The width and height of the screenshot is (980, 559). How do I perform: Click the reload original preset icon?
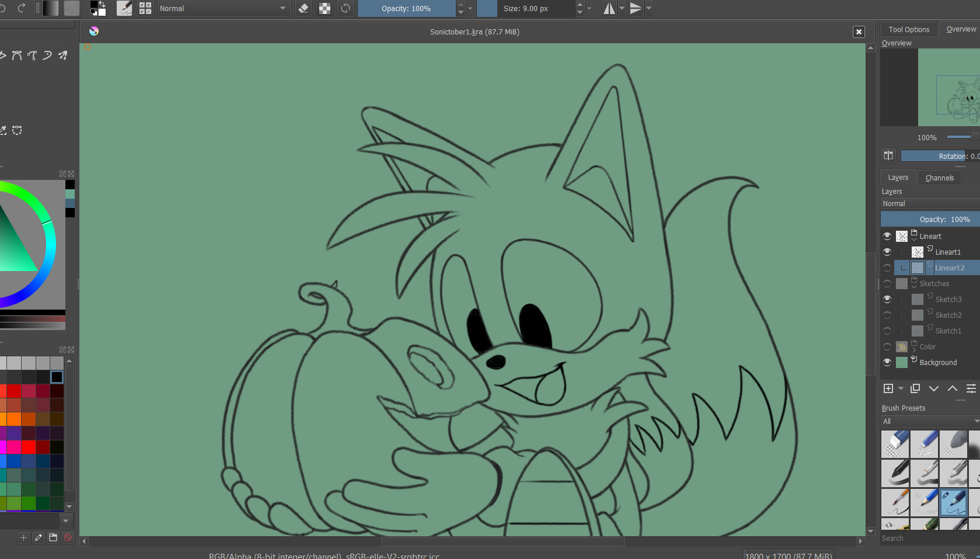[x=346, y=8]
